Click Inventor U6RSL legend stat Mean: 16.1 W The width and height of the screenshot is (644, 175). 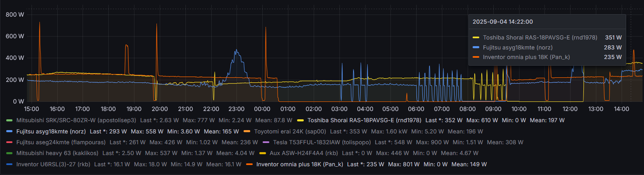coord(222,164)
